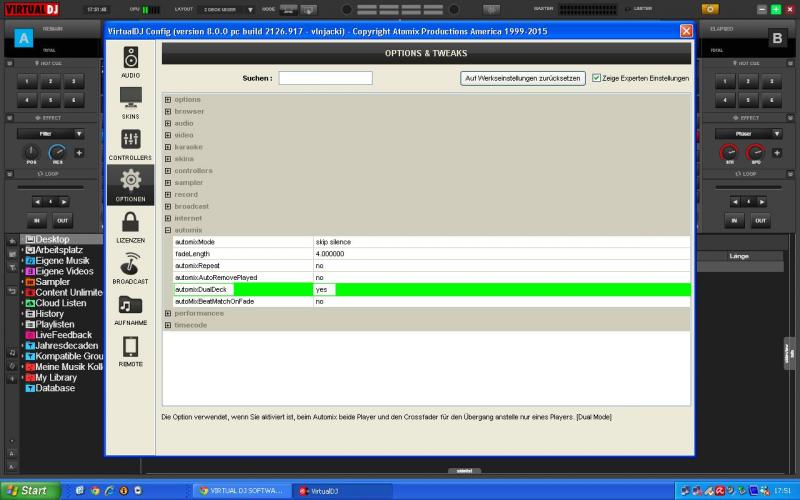Select the Desktop folder icon
The image size is (800, 500).
click(x=30, y=239)
